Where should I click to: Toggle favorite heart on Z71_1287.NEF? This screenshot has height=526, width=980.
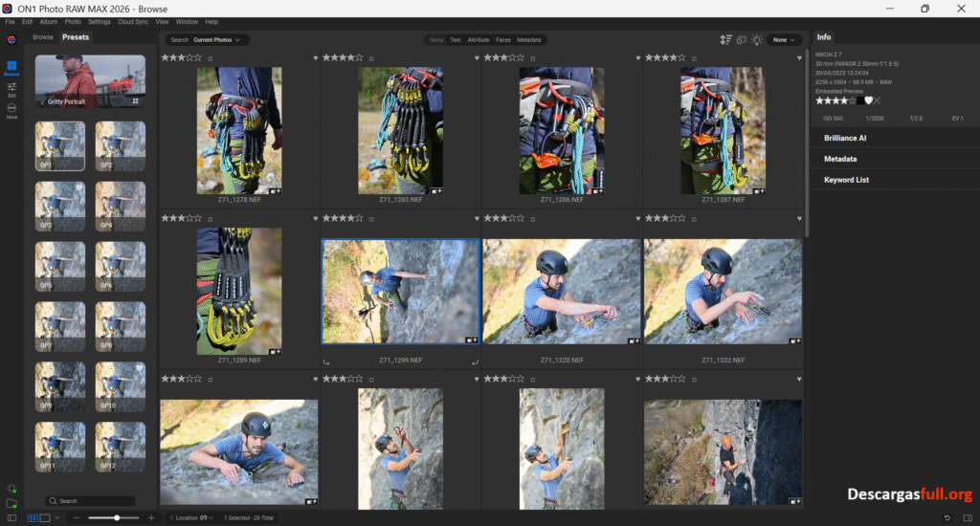[799, 58]
